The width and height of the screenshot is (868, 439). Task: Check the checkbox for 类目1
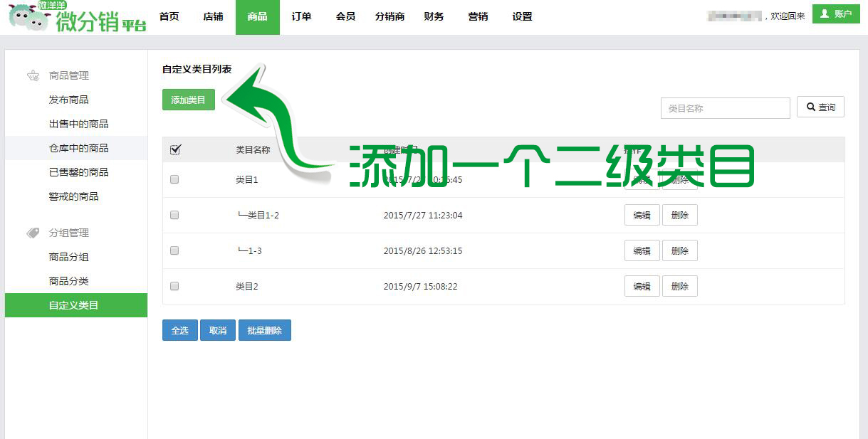[x=174, y=179]
